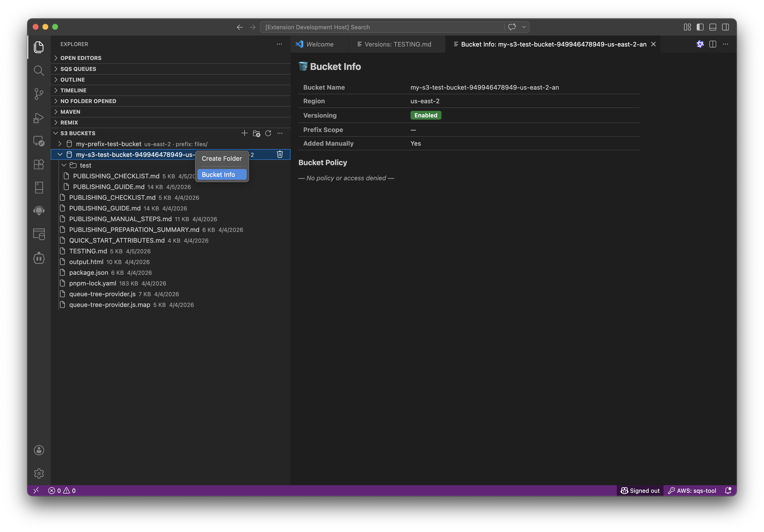The image size is (764, 532).
Task: Open the notifications bell
Action: (728, 490)
